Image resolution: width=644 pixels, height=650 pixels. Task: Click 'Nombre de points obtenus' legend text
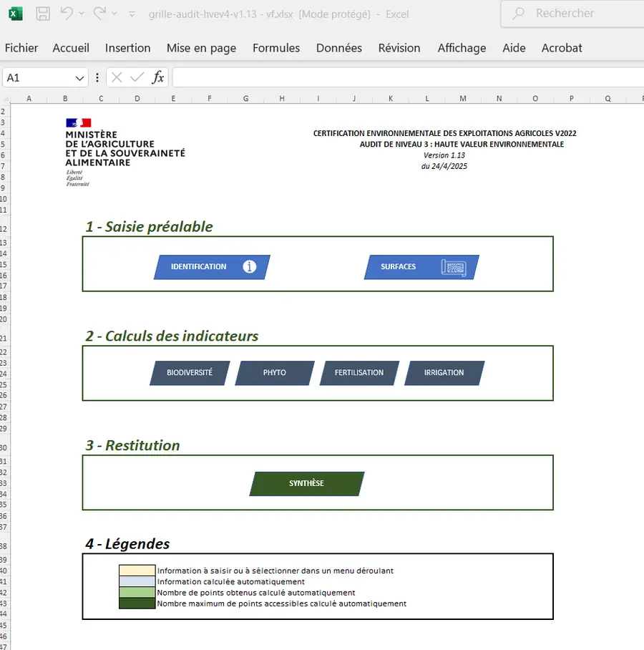point(256,593)
